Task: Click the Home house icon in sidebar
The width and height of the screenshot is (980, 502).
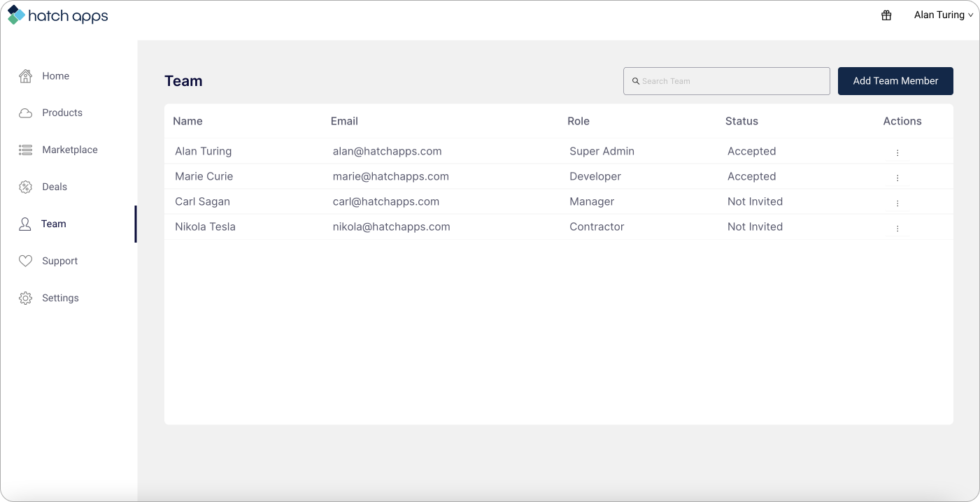Action: pyautogui.click(x=26, y=76)
